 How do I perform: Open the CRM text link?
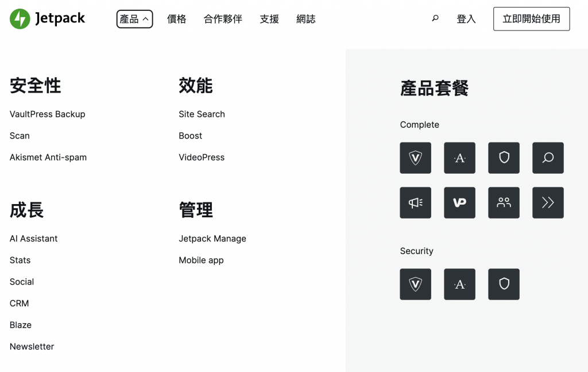(x=19, y=304)
